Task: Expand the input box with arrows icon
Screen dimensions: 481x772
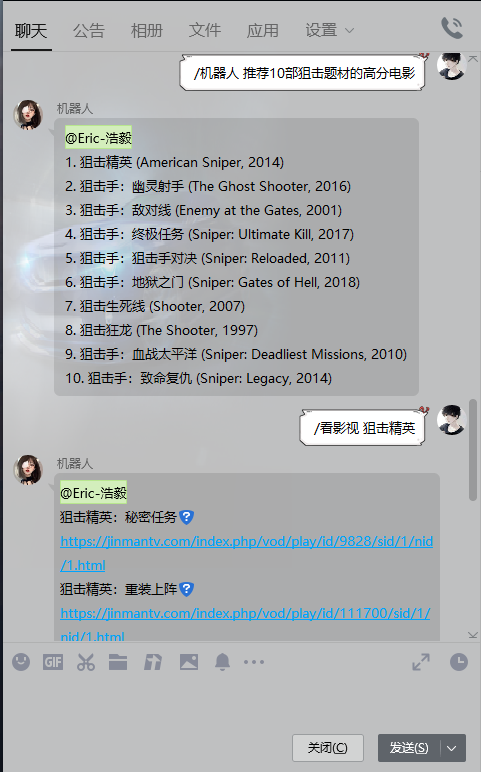Action: coord(421,662)
